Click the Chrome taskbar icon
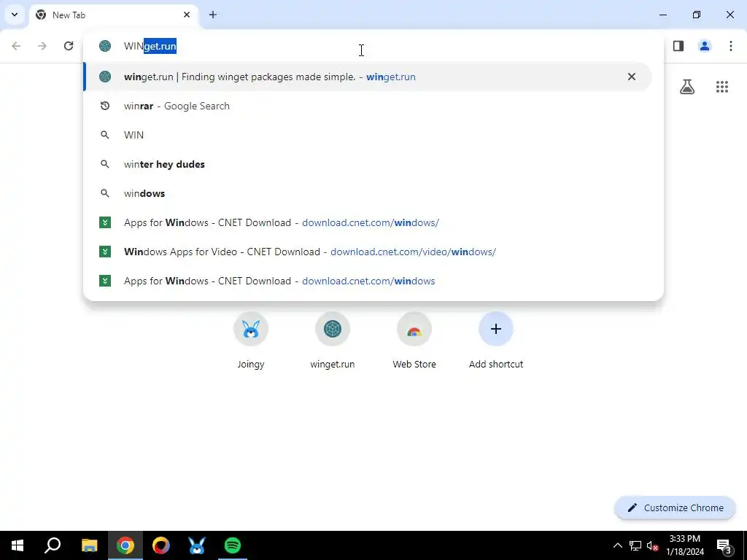 pyautogui.click(x=125, y=545)
